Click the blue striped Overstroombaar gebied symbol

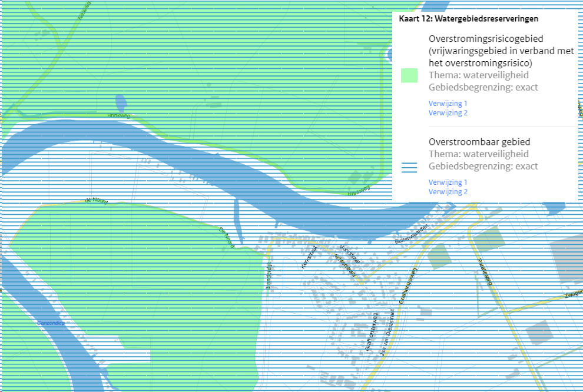coord(409,167)
